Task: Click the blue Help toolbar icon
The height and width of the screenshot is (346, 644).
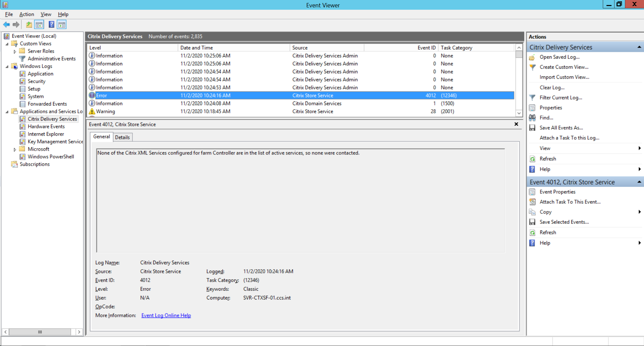Action: pyautogui.click(x=51, y=24)
